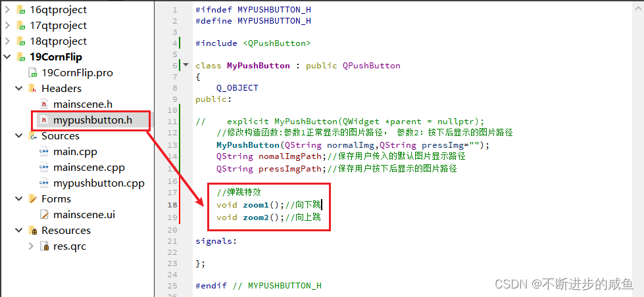Screen dimensions: 644x297
Task: Click line number 18 in gutter
Action: tap(173, 205)
